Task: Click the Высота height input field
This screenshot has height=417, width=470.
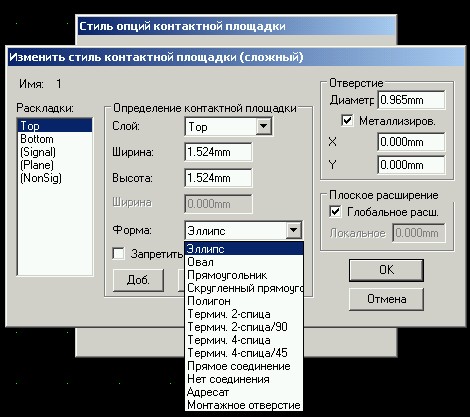Action: click(218, 178)
